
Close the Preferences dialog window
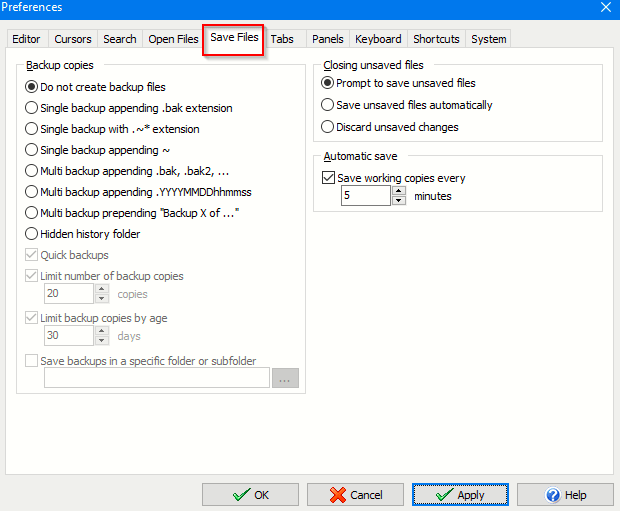point(606,7)
